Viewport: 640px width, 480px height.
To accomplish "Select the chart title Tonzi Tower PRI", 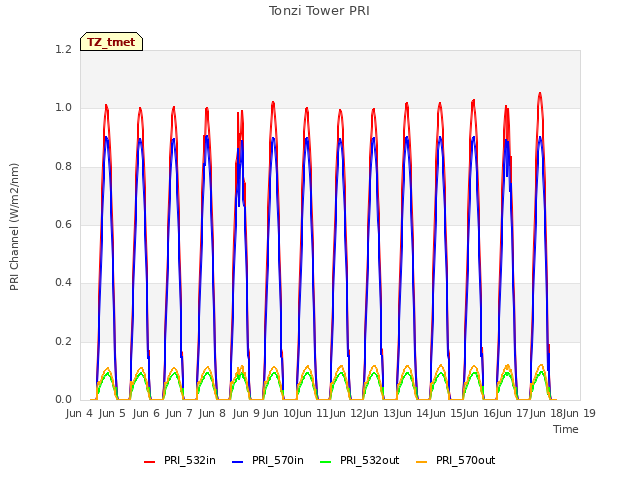I will pos(319,11).
